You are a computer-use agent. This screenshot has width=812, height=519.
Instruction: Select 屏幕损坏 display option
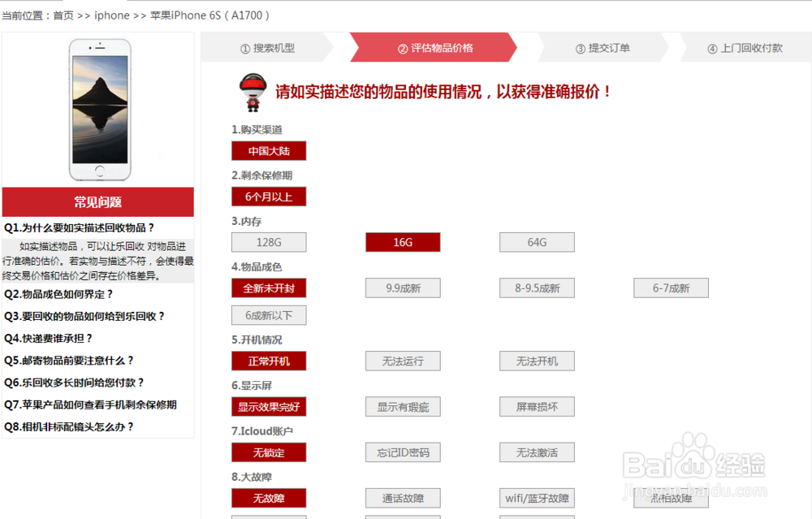tap(537, 407)
